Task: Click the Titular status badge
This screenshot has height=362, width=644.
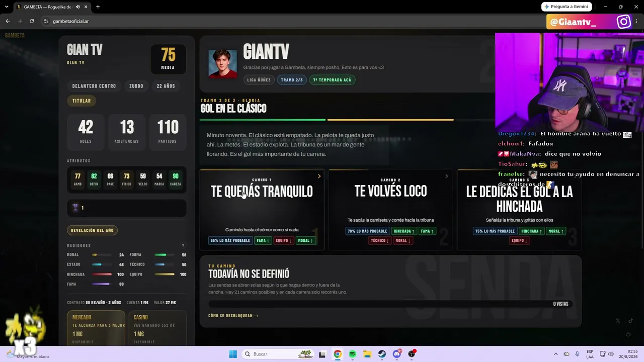Action: point(82,101)
